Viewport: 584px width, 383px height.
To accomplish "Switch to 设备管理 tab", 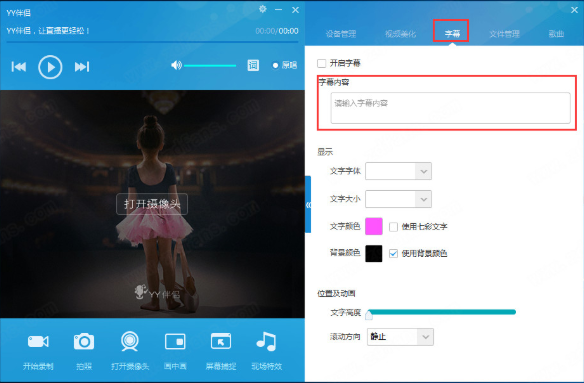I will [x=341, y=34].
